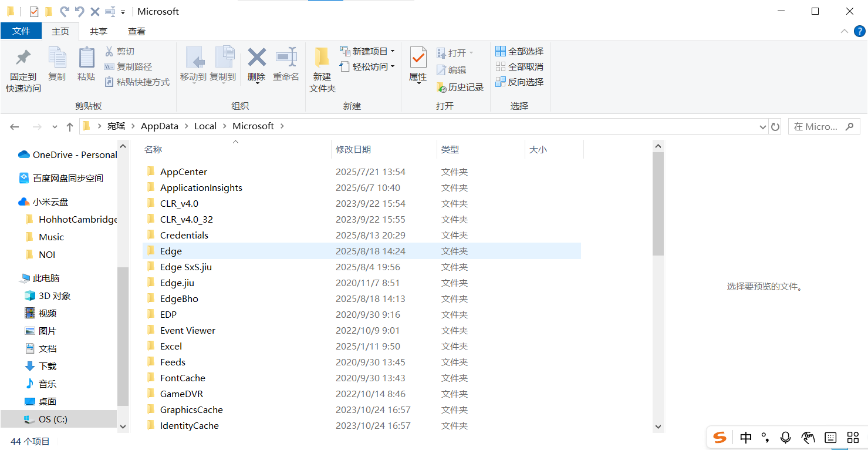The height and width of the screenshot is (450, 868).
Task: Click the Cut (剪切) scissors icon
Action: [109, 52]
